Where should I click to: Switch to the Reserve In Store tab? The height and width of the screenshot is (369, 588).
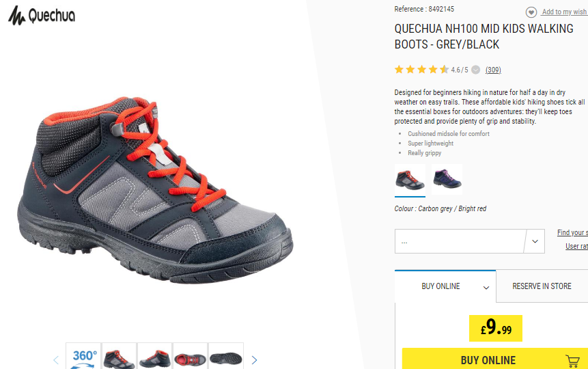[x=542, y=286]
